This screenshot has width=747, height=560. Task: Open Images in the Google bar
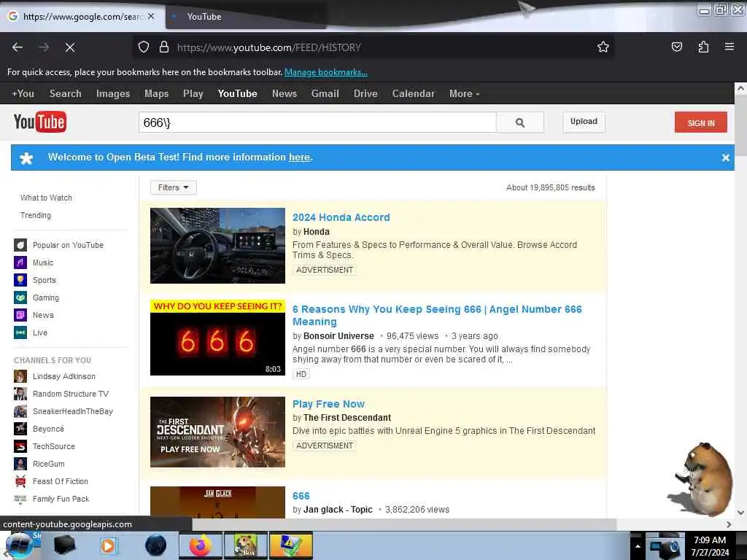113,94
